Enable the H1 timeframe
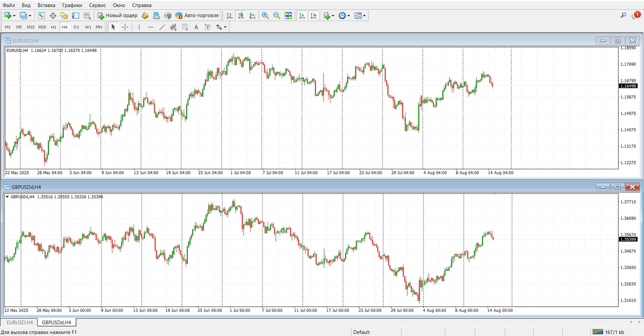 point(54,27)
